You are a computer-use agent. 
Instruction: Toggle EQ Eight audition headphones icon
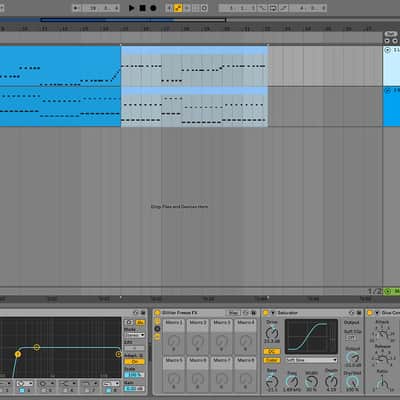tap(129, 322)
